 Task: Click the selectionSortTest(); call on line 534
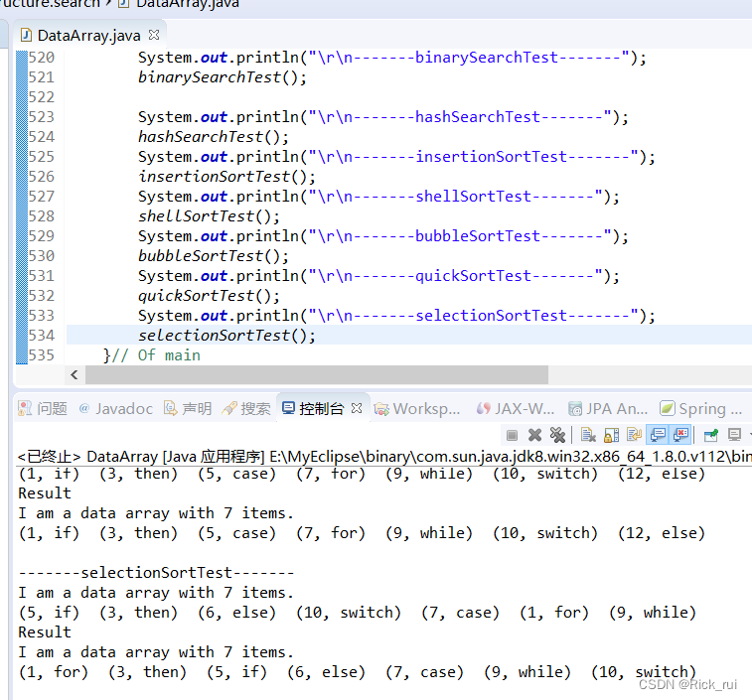[x=226, y=336]
